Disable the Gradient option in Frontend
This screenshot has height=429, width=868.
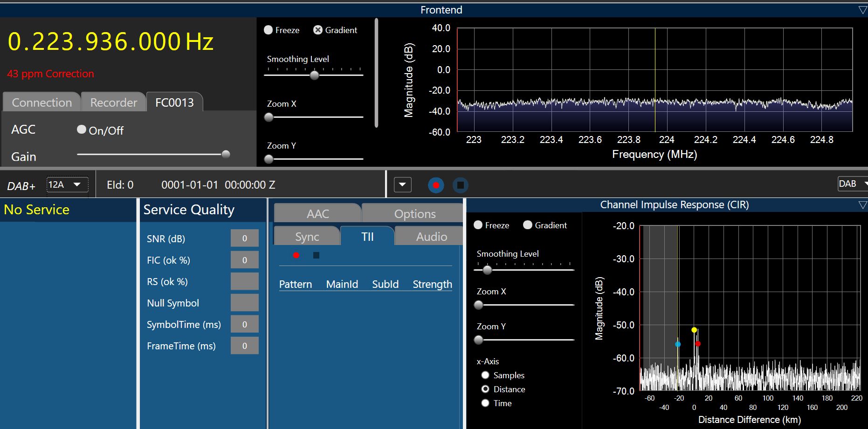tap(318, 30)
